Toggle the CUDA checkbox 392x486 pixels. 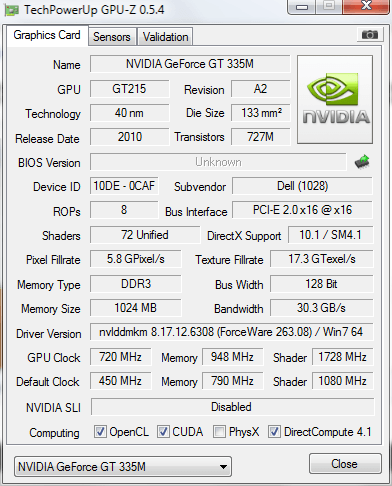coord(163,431)
